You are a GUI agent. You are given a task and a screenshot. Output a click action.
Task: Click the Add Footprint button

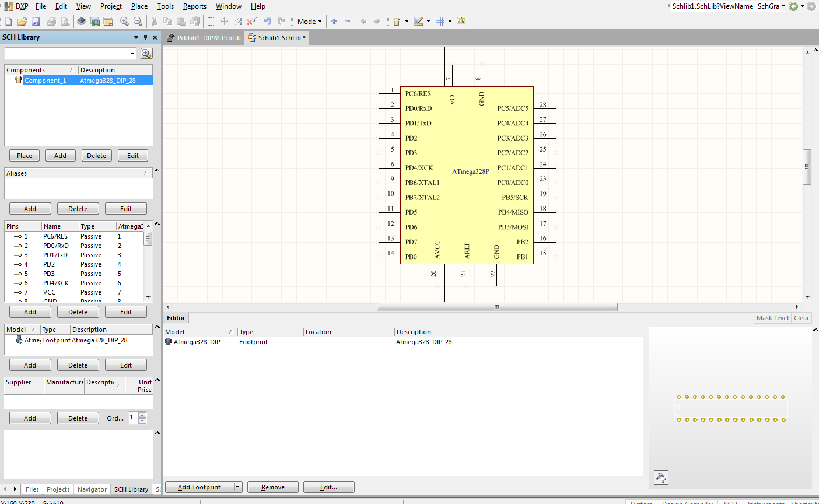click(199, 487)
